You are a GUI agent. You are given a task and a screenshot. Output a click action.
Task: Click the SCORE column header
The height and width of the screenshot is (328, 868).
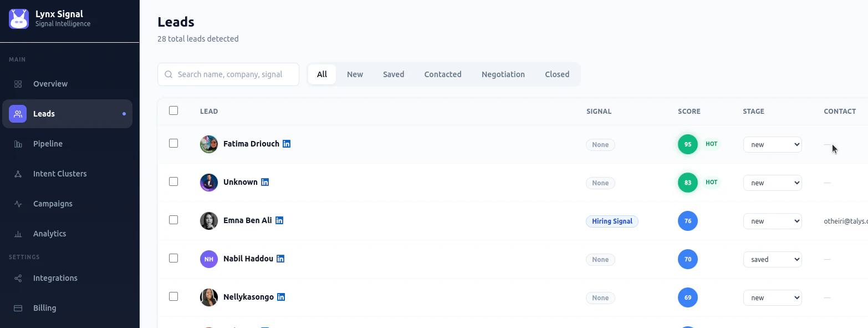689,112
